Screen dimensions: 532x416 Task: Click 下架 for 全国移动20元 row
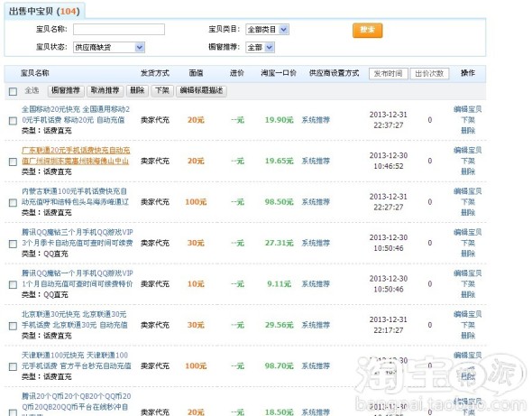coord(468,120)
